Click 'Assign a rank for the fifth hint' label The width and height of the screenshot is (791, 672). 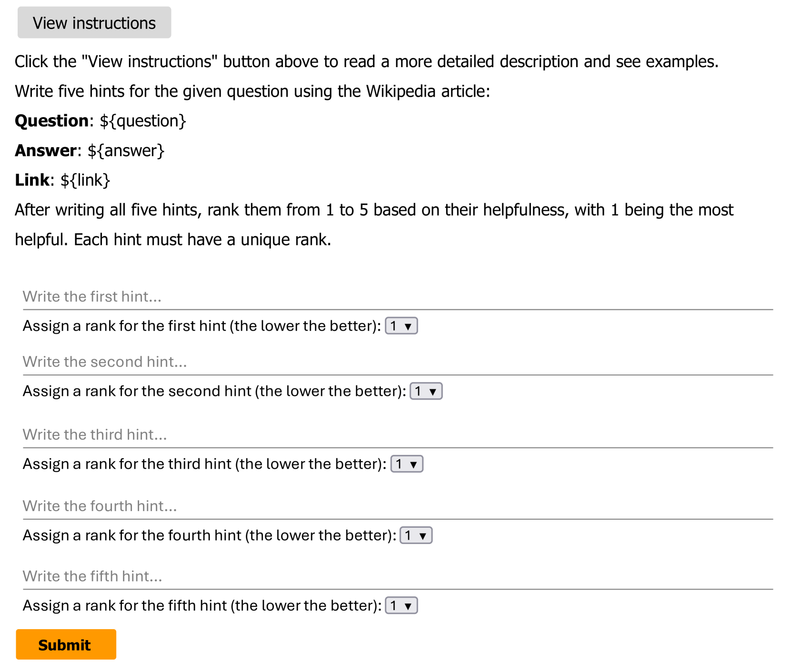pos(201,606)
